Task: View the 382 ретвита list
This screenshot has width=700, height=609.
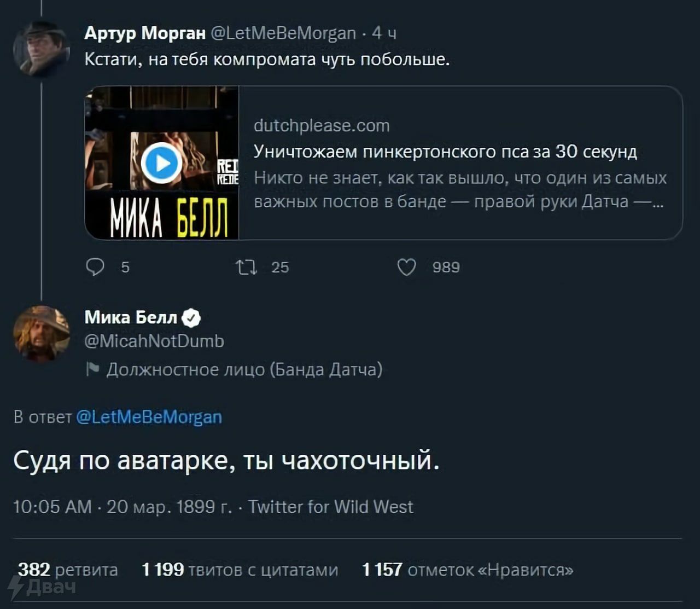Action: tap(68, 570)
